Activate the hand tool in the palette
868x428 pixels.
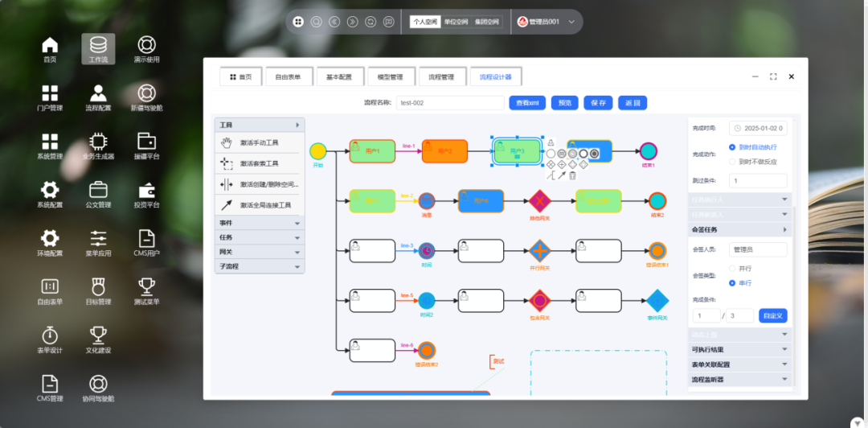[259, 142]
